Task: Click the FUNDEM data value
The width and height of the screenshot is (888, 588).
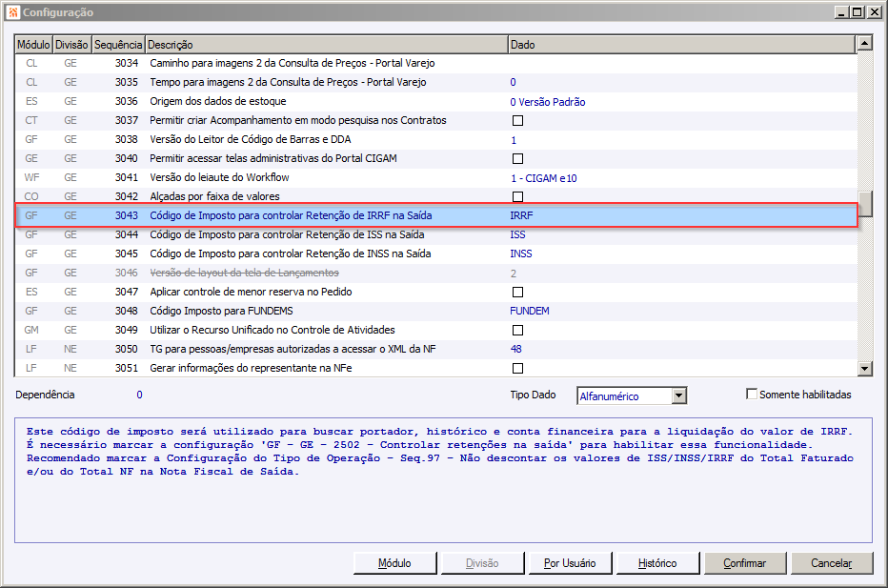Action: coord(530,311)
